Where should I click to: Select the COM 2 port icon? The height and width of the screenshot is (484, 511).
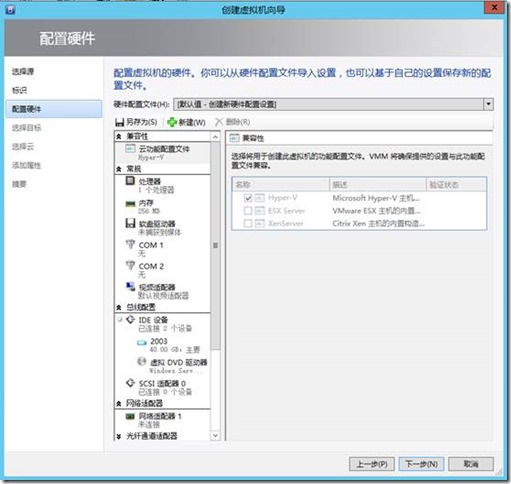click(x=130, y=265)
